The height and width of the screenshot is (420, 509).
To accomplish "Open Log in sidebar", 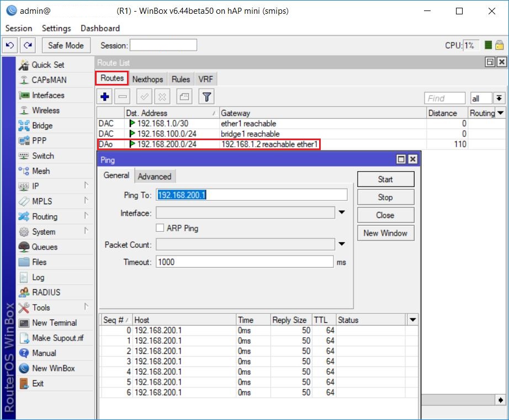I will 38,277.
